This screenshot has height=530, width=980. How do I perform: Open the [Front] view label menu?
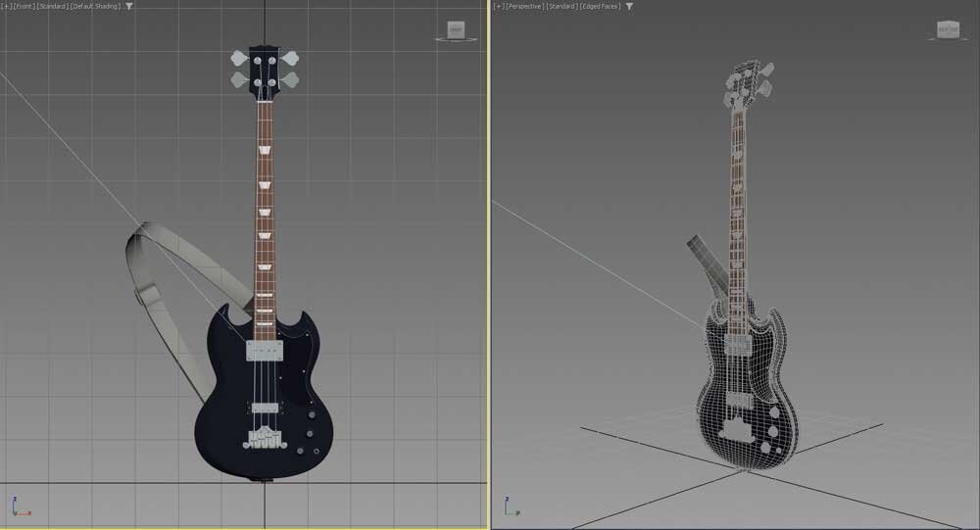[x=24, y=6]
